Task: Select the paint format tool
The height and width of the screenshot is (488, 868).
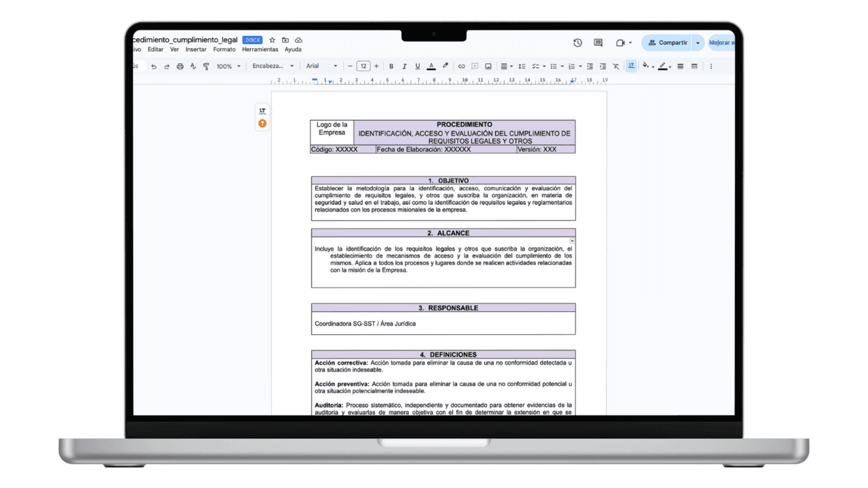Action: pos(206,66)
